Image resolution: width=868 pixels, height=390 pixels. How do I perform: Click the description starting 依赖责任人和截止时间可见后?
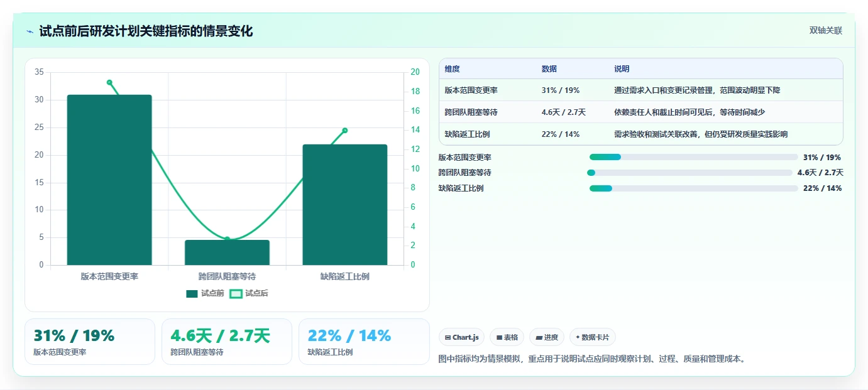pos(689,112)
